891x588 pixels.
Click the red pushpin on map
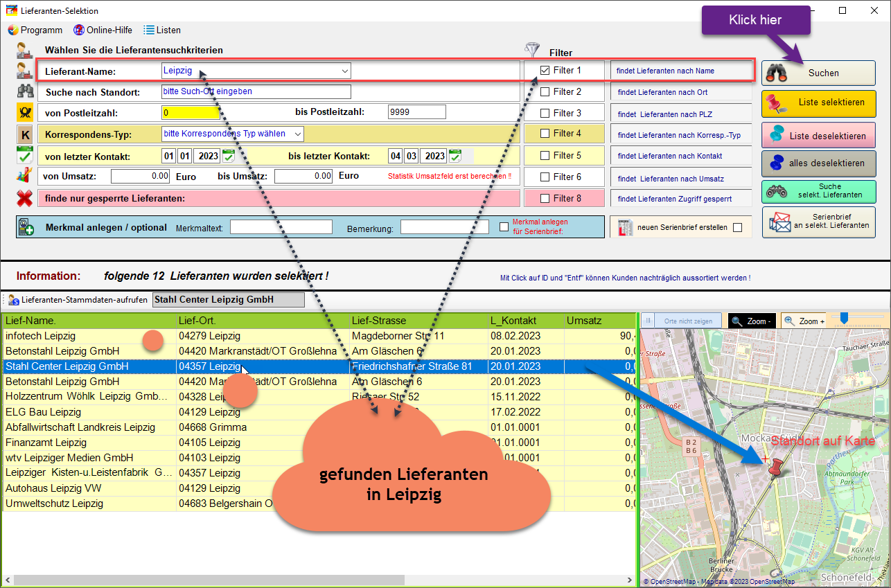pos(777,467)
